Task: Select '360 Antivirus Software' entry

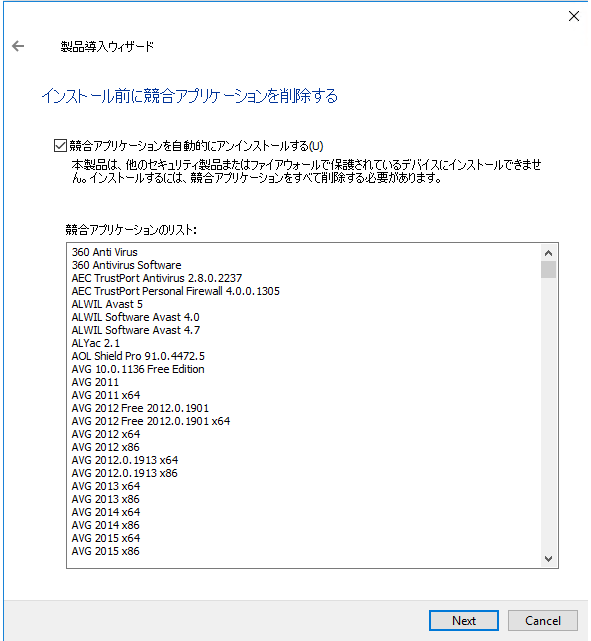Action: pyautogui.click(x=126, y=265)
